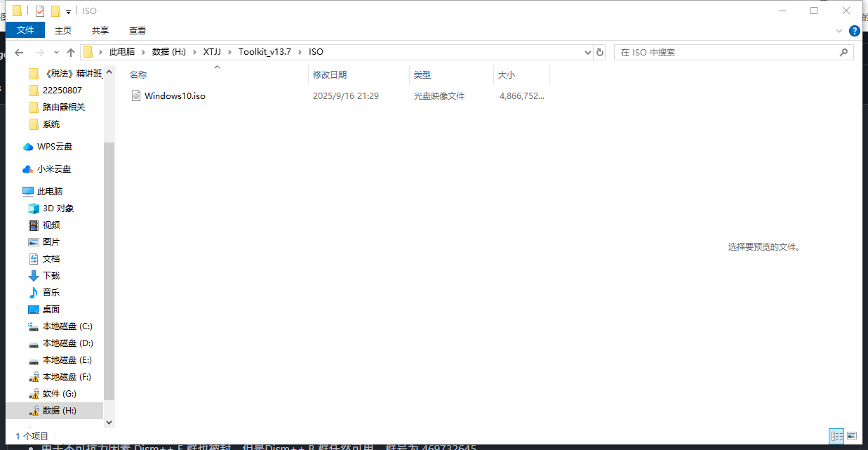Sort files by 修改日期 column header
The width and height of the screenshot is (868, 450).
[x=330, y=74]
